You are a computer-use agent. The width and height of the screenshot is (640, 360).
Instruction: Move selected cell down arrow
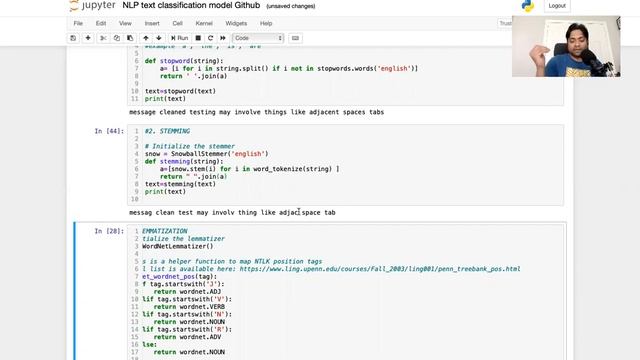(159, 38)
